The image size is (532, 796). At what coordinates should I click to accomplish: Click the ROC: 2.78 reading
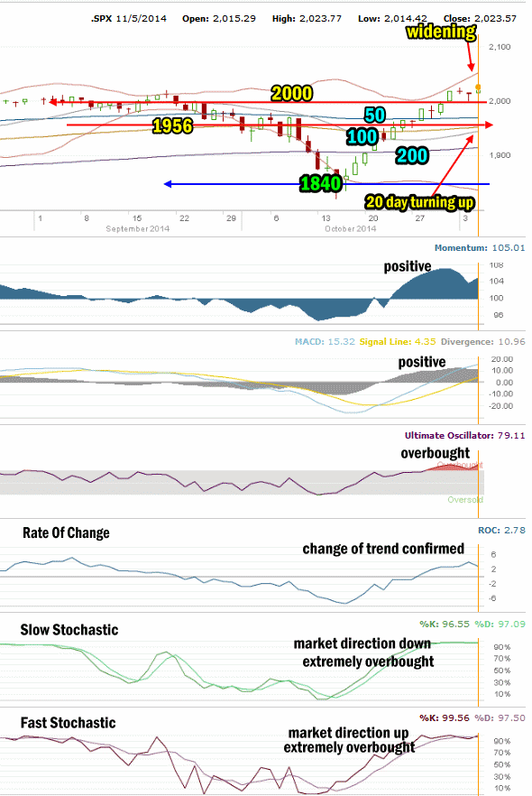click(501, 531)
